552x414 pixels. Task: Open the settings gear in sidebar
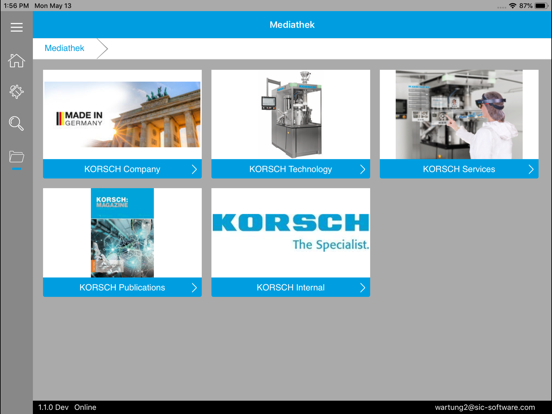[17, 92]
